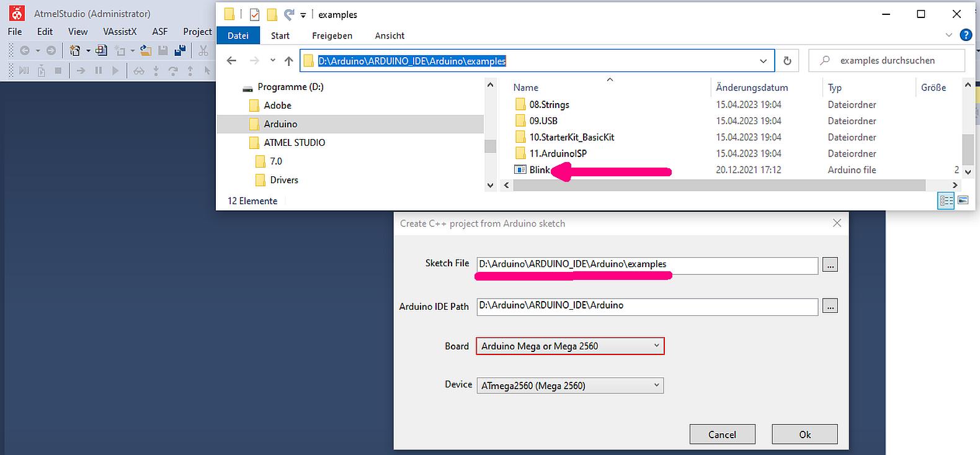Open the Device combo box
The height and width of the screenshot is (455, 980).
click(x=570, y=385)
